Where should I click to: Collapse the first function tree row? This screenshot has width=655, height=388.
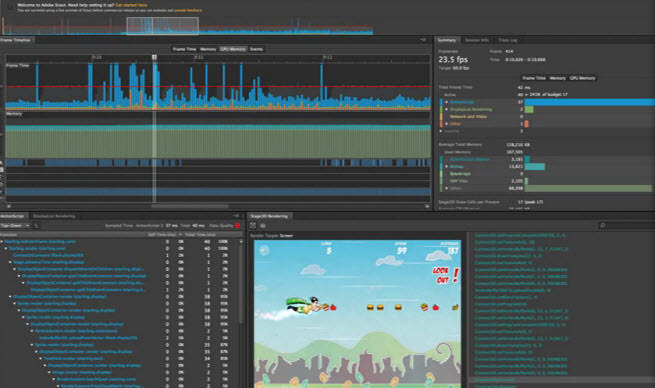(x=2, y=242)
